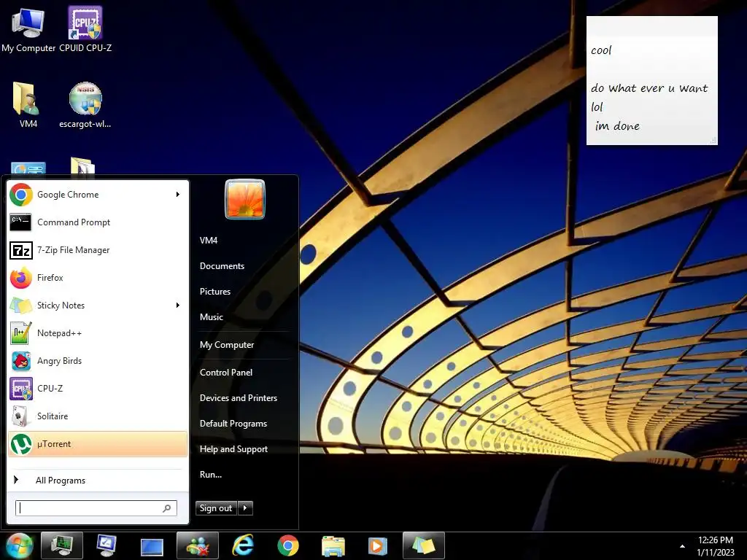The width and height of the screenshot is (747, 560).
Task: Click the 'cool' line in the sticky note
Action: pyautogui.click(x=601, y=50)
